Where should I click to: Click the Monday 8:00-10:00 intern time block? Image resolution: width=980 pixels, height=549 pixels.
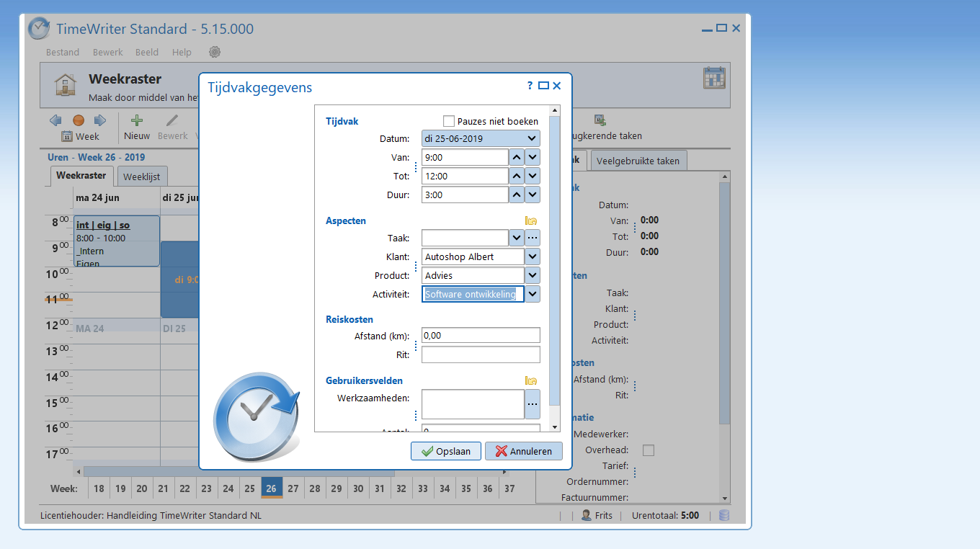coord(117,241)
